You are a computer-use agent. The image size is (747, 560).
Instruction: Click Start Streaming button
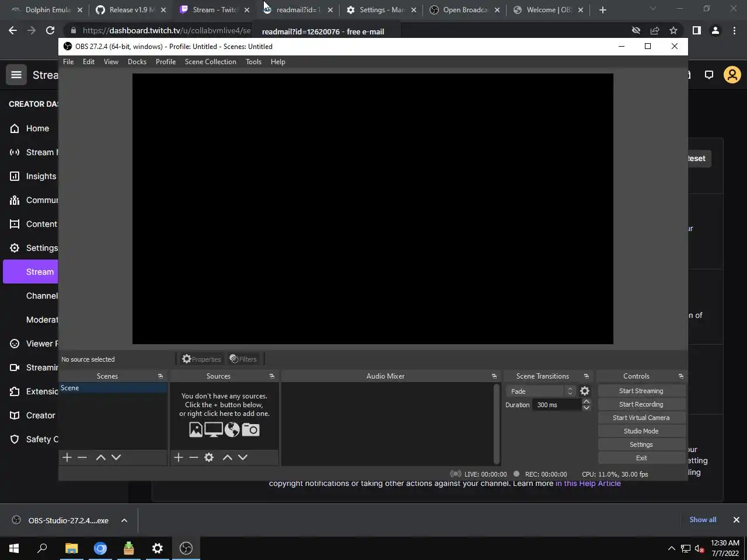pos(641,391)
